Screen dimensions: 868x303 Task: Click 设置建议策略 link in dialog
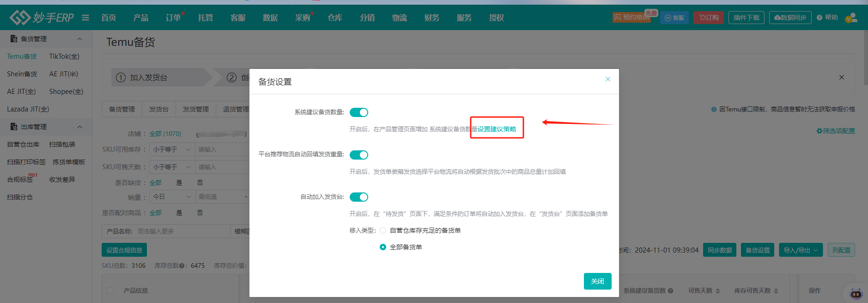(497, 129)
